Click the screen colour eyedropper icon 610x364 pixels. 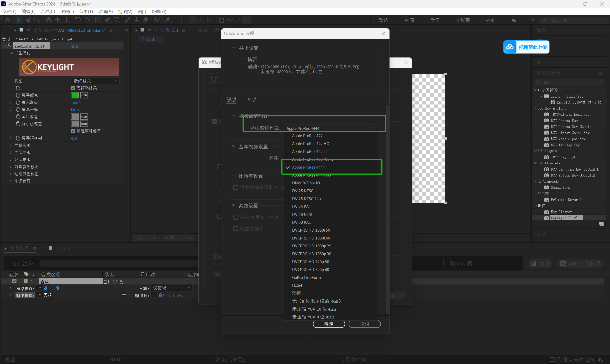click(x=84, y=95)
